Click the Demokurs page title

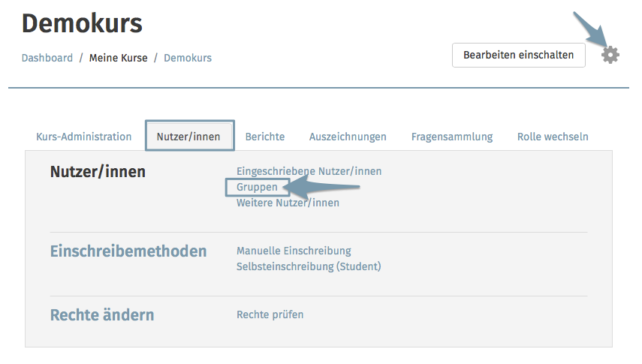82,23
